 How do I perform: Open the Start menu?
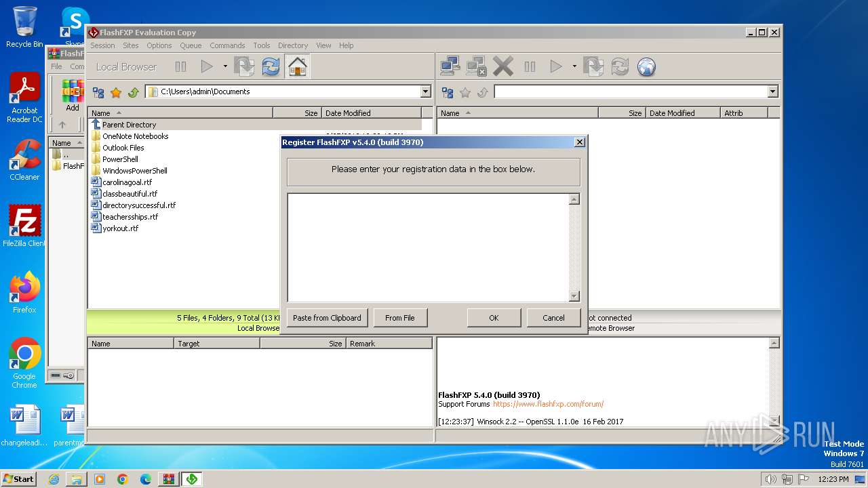(18, 479)
